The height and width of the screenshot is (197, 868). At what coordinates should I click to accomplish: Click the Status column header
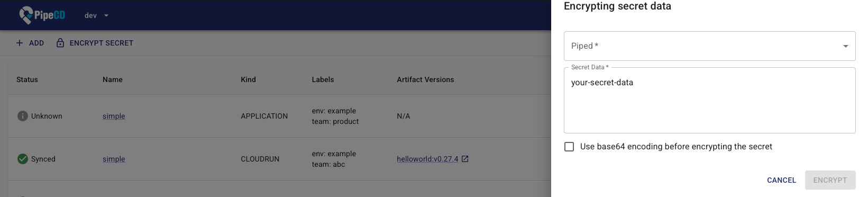(27, 79)
